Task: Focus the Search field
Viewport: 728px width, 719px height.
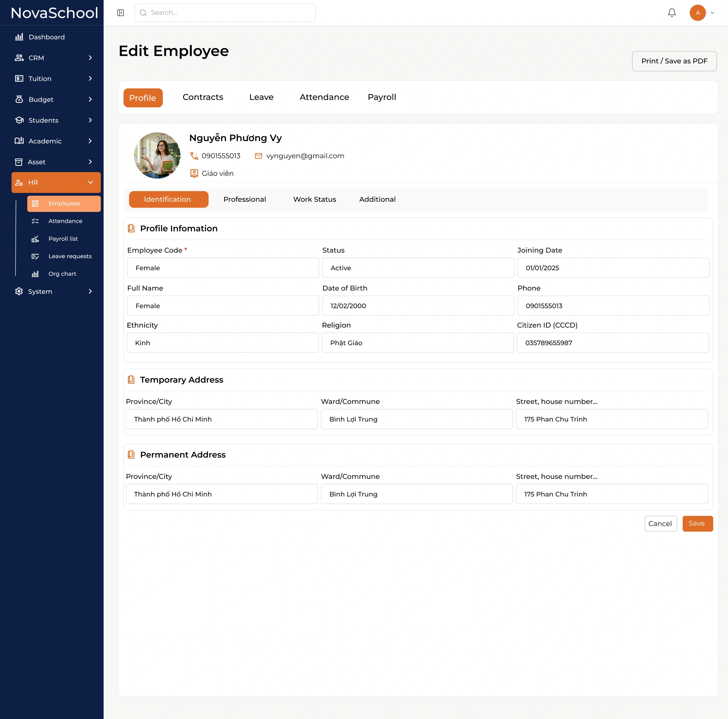Action: 225,13
